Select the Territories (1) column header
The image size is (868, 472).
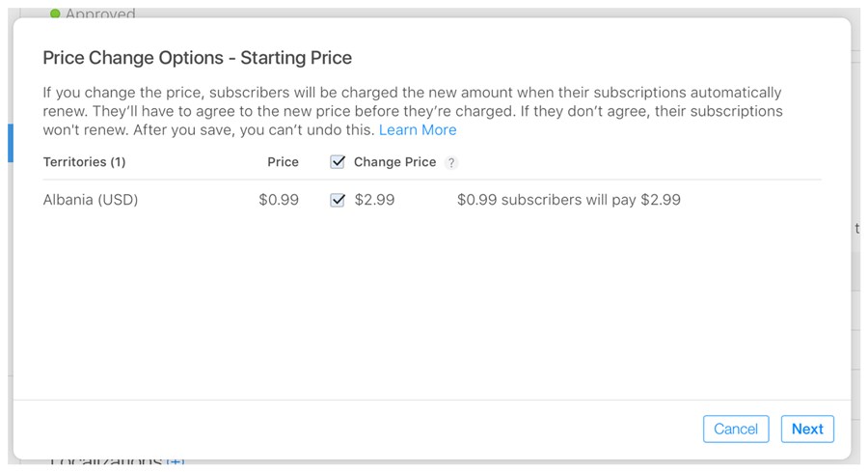tap(84, 162)
